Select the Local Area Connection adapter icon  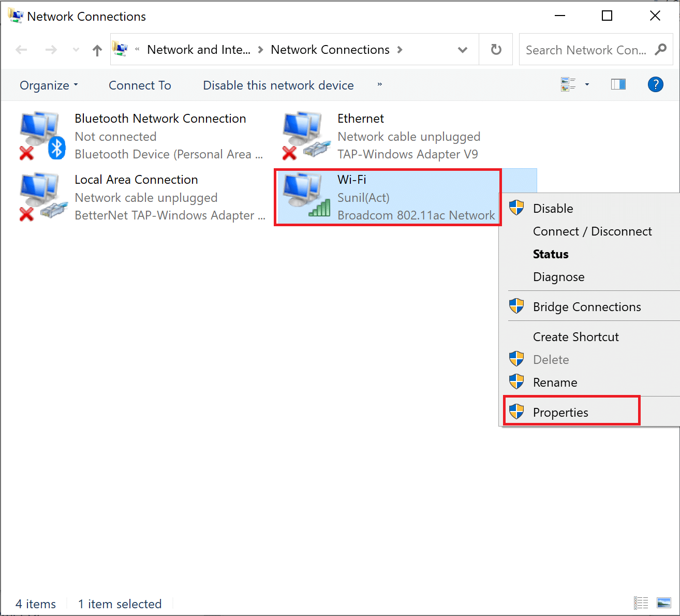[x=41, y=197]
